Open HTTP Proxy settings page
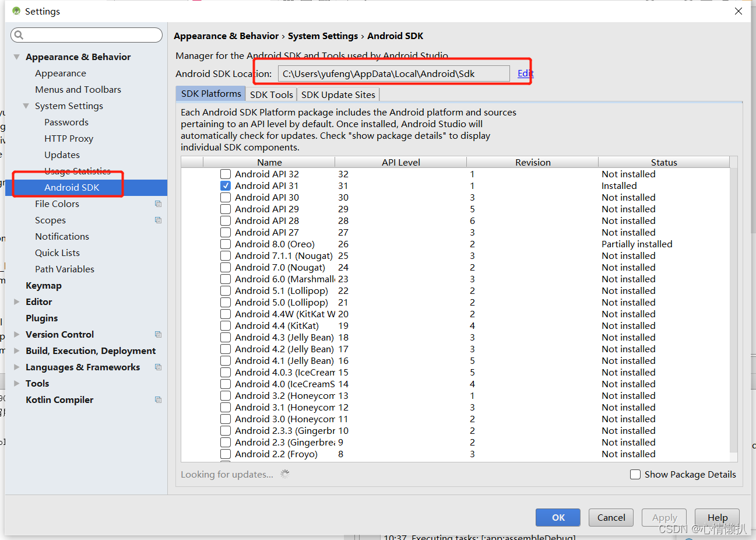Screen dimensions: 756x540 (x=69, y=138)
